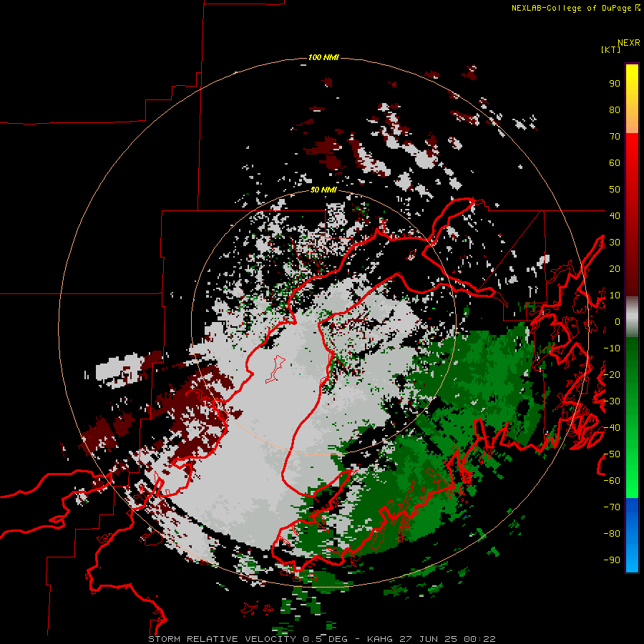Image resolution: width=644 pixels, height=644 pixels.
Task: Click the 60 value on velocity scale
Action: 615,163
